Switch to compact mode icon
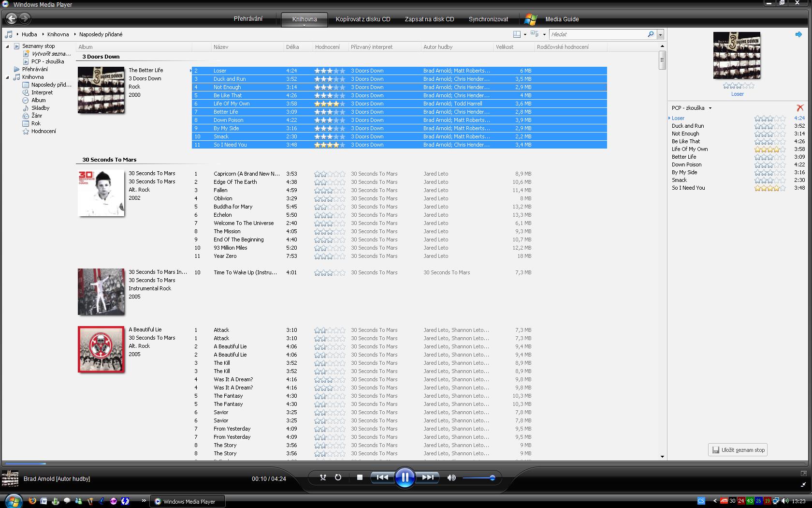812x508 pixels. point(803,484)
